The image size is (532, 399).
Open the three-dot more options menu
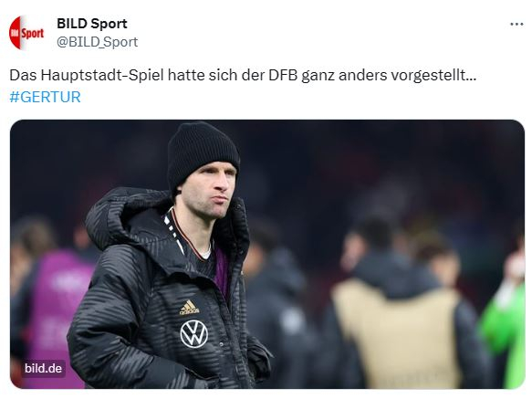pyautogui.click(x=516, y=24)
